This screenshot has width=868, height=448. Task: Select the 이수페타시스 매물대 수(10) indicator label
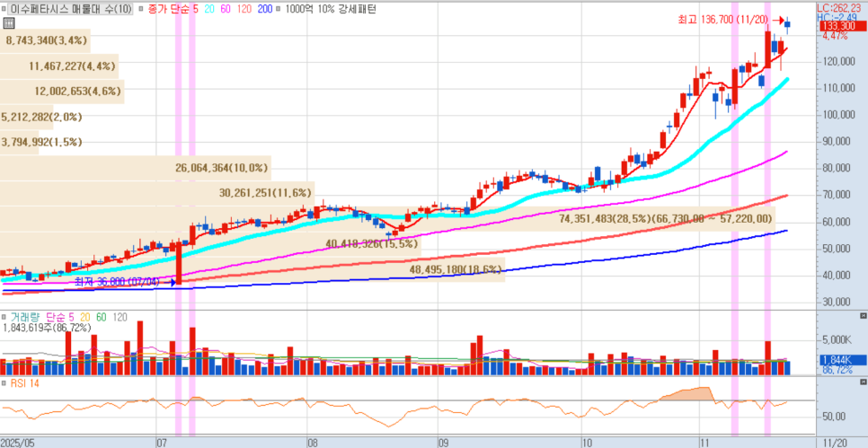tap(71, 9)
